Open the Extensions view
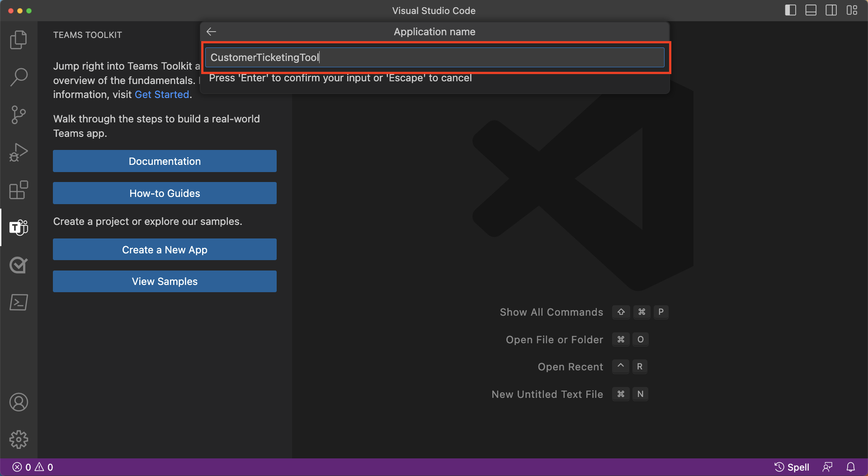 pyautogui.click(x=19, y=190)
